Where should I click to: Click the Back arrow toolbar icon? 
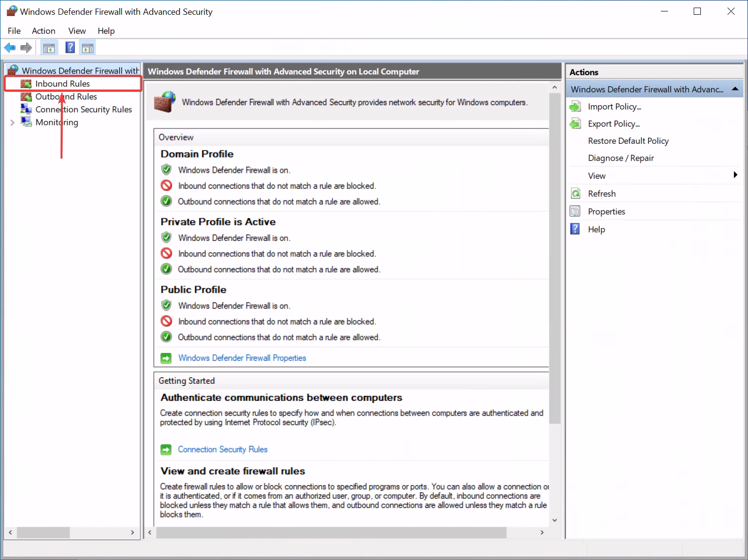point(10,48)
